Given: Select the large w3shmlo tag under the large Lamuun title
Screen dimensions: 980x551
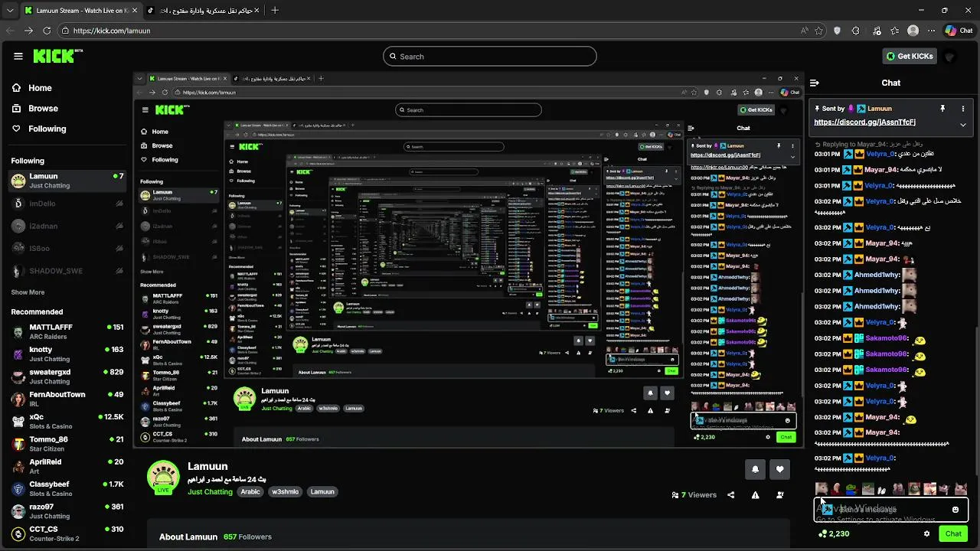Looking at the screenshot, I should tap(285, 491).
